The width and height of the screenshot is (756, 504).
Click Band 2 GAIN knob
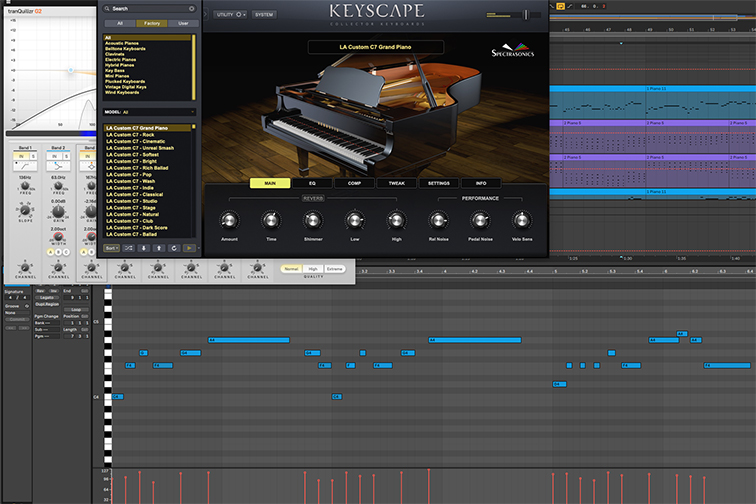[x=58, y=211]
